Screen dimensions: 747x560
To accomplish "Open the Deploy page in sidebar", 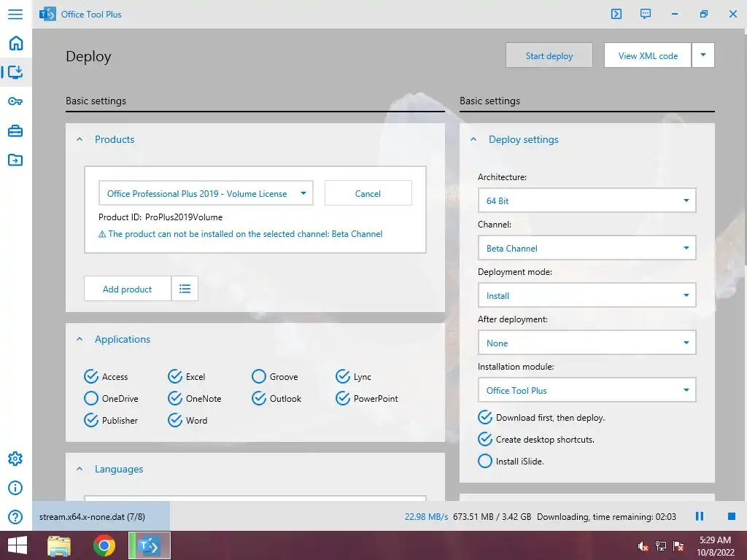I will tap(16, 72).
